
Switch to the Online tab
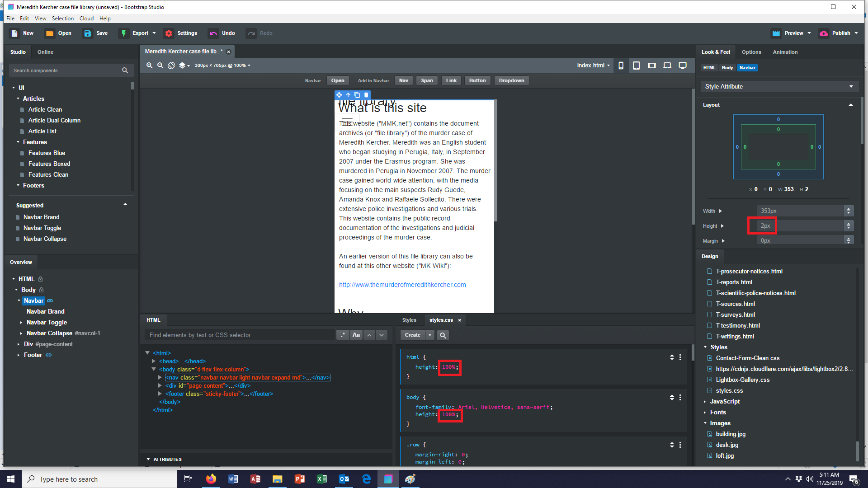click(45, 52)
